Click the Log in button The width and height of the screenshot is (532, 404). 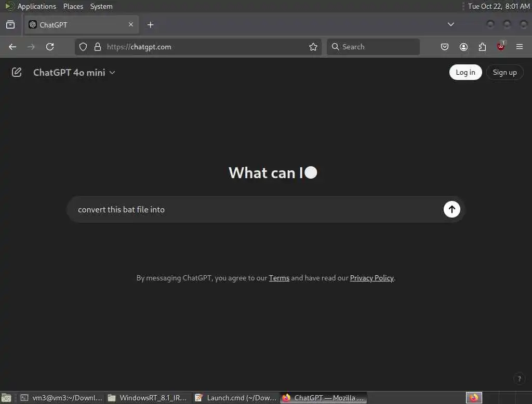click(465, 72)
